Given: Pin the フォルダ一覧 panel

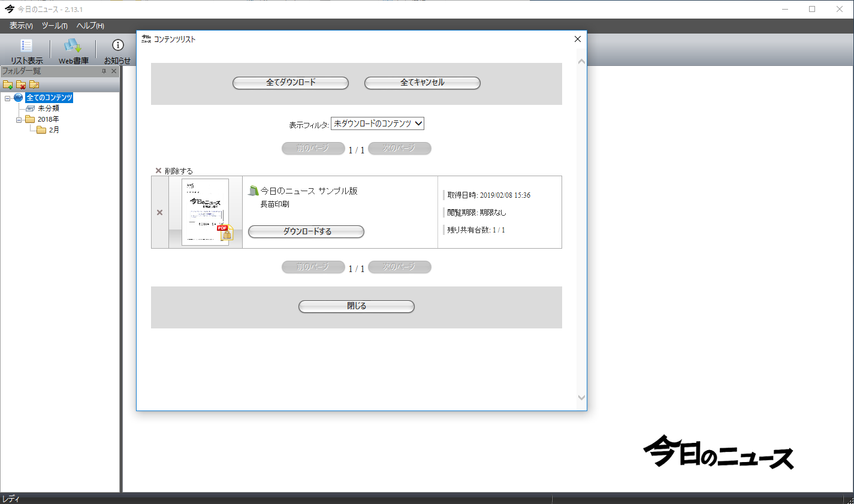Looking at the screenshot, I should pyautogui.click(x=104, y=71).
